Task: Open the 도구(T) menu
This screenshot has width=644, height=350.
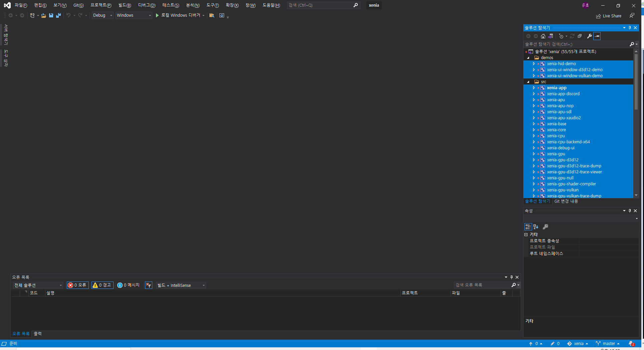Action: point(212,5)
